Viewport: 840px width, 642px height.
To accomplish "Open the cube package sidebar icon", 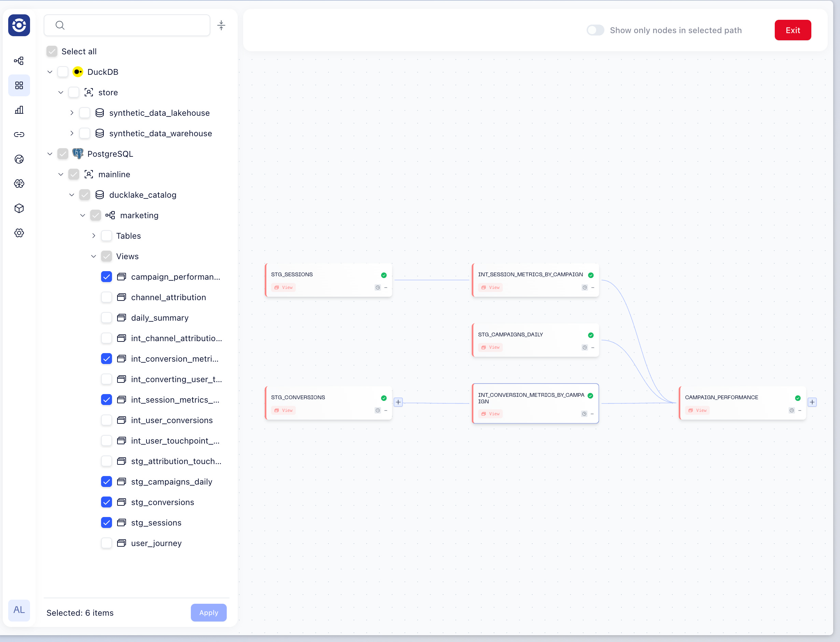I will [19, 208].
